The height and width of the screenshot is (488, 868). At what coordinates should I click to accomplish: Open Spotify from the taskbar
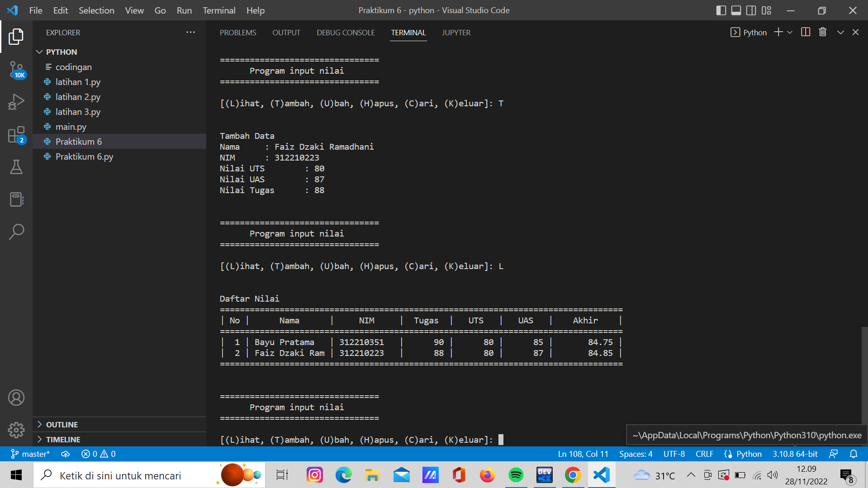(516, 475)
